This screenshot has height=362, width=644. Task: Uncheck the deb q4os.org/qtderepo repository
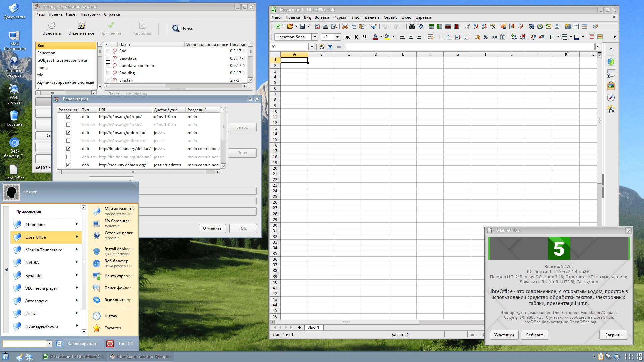[x=68, y=133]
